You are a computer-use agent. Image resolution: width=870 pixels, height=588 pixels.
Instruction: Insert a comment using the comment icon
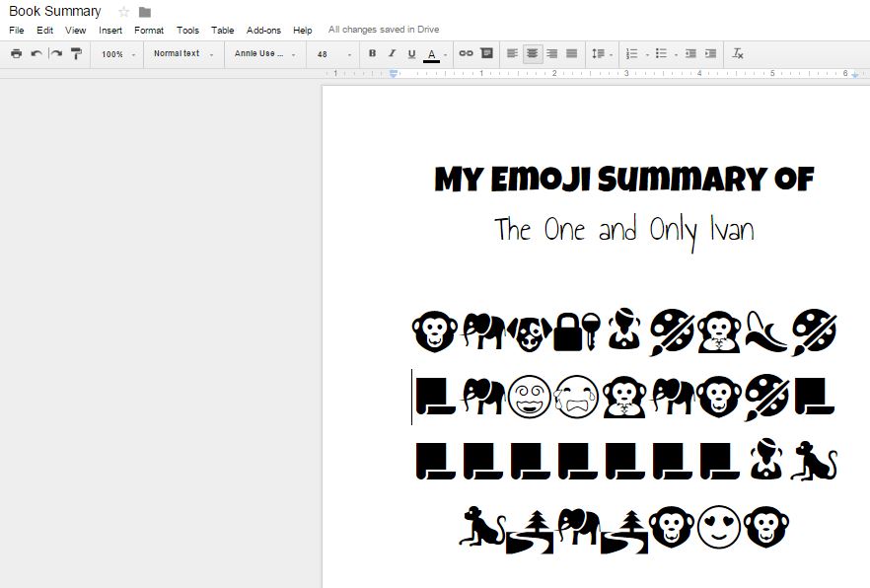(486, 53)
